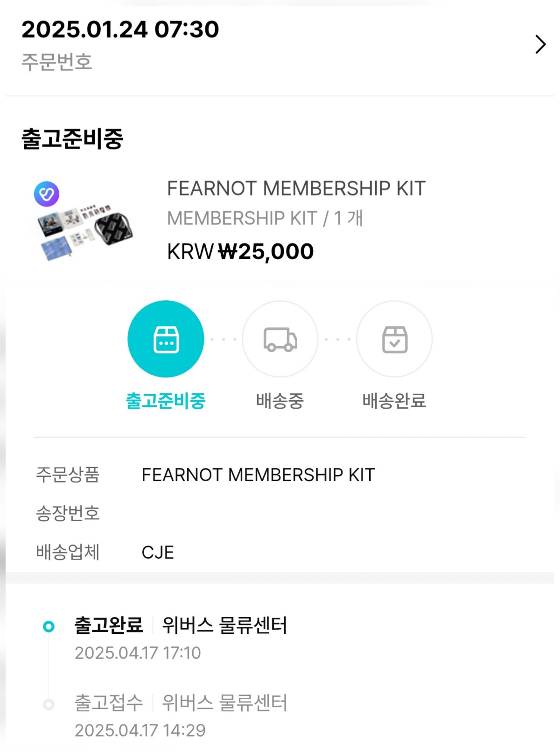Viewport: 560px width, 752px height.
Task: Select the 출고준비중 step label
Action: coord(166,401)
